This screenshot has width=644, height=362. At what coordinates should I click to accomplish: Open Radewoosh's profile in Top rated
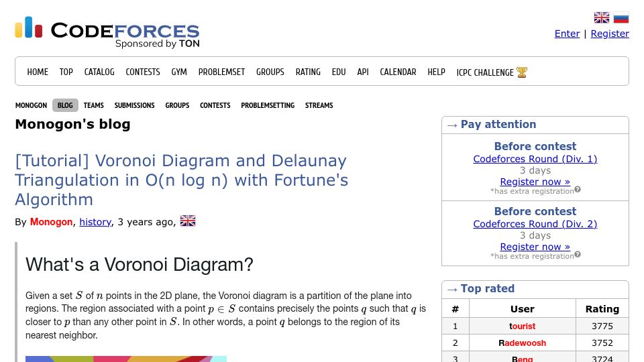point(523,343)
